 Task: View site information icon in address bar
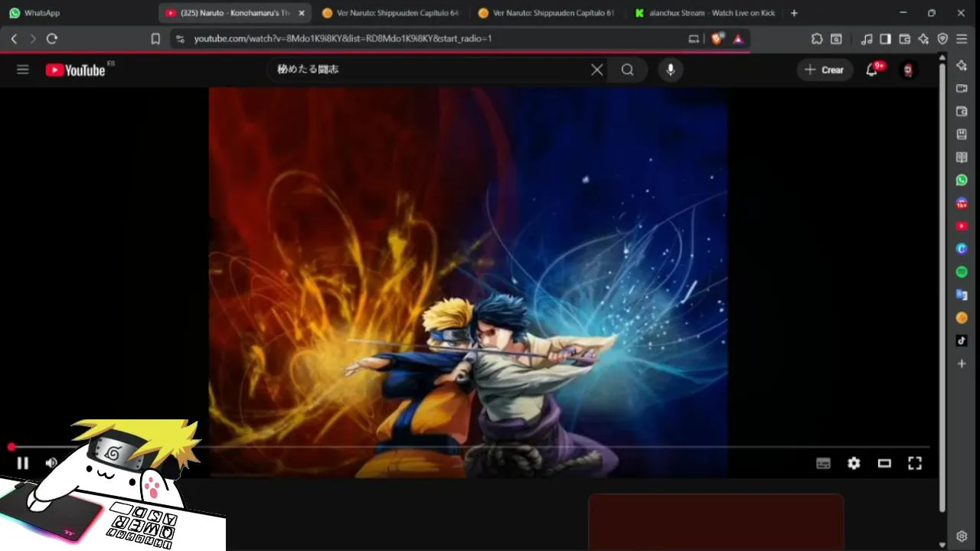click(179, 38)
